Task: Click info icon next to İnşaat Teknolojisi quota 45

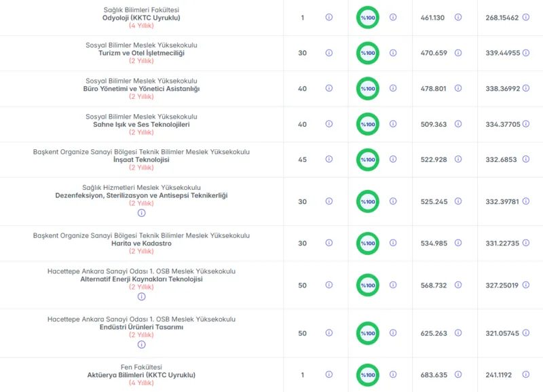Action: (329, 159)
